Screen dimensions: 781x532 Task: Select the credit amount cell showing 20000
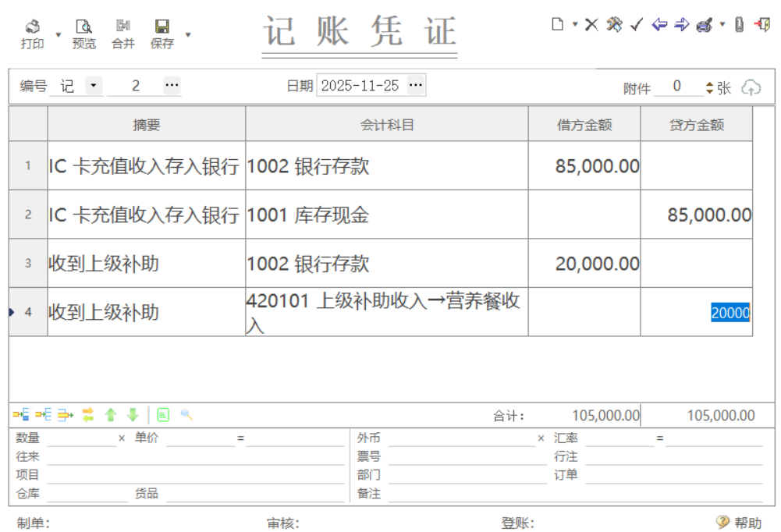(731, 313)
